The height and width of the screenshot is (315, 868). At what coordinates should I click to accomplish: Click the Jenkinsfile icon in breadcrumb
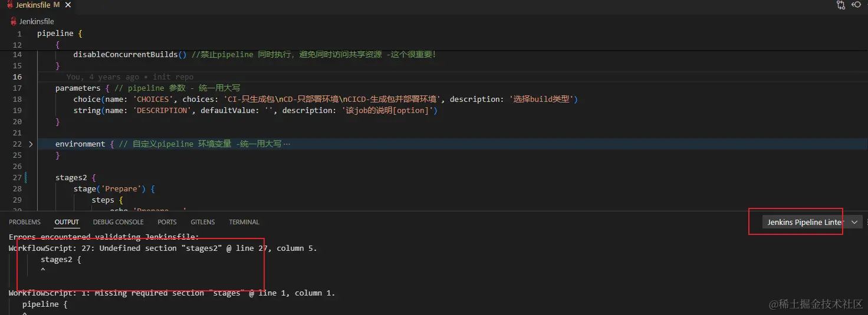pyautogui.click(x=14, y=21)
